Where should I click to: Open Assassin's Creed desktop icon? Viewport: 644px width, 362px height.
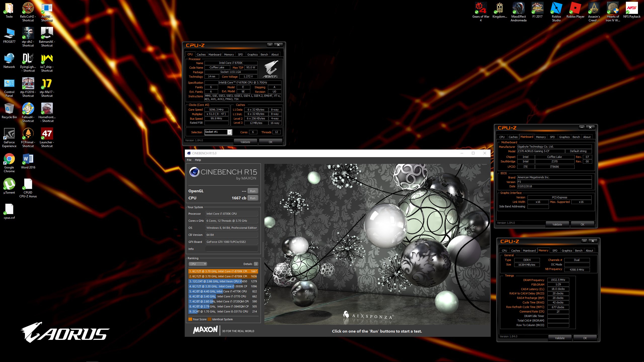coord(594,12)
